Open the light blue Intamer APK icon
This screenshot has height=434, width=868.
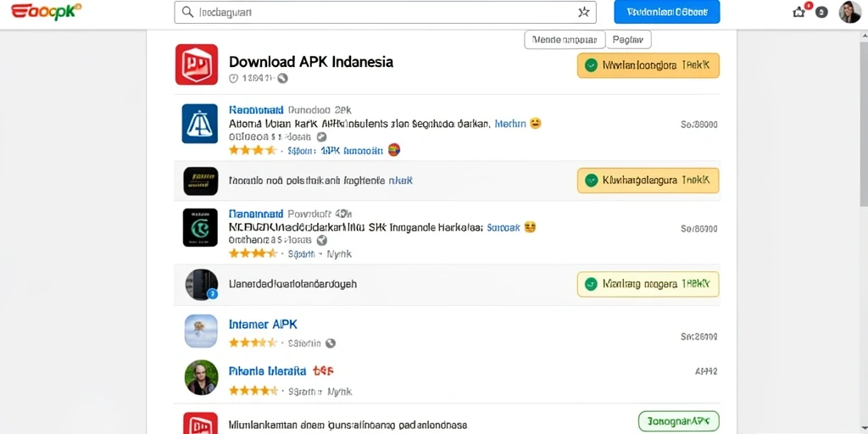(x=201, y=331)
